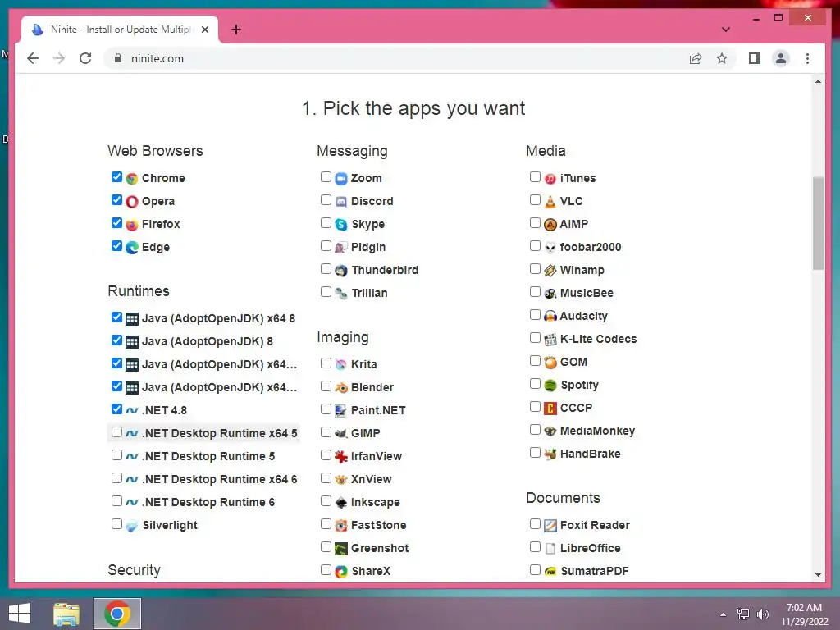Click the Thunderbird app icon
840x630 pixels.
[341, 271]
